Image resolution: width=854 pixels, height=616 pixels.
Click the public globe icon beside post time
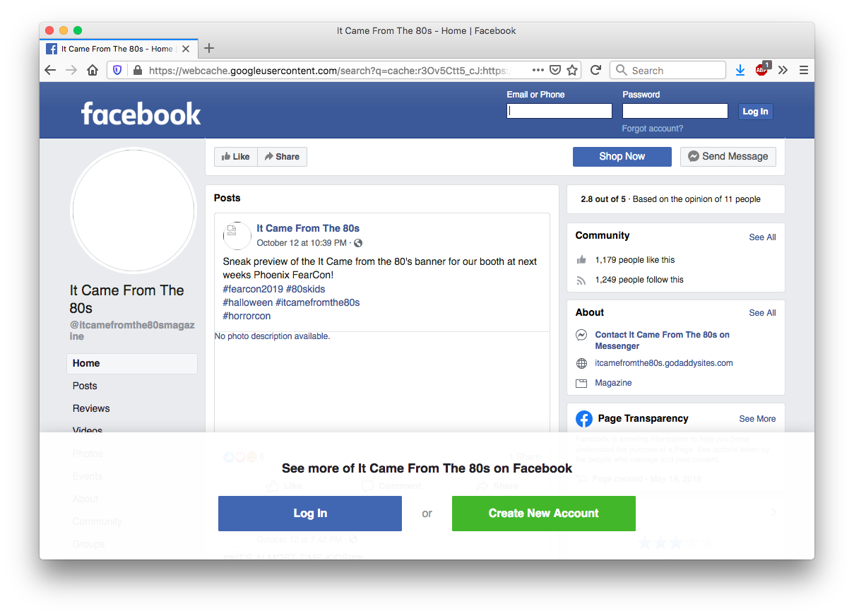(x=358, y=243)
